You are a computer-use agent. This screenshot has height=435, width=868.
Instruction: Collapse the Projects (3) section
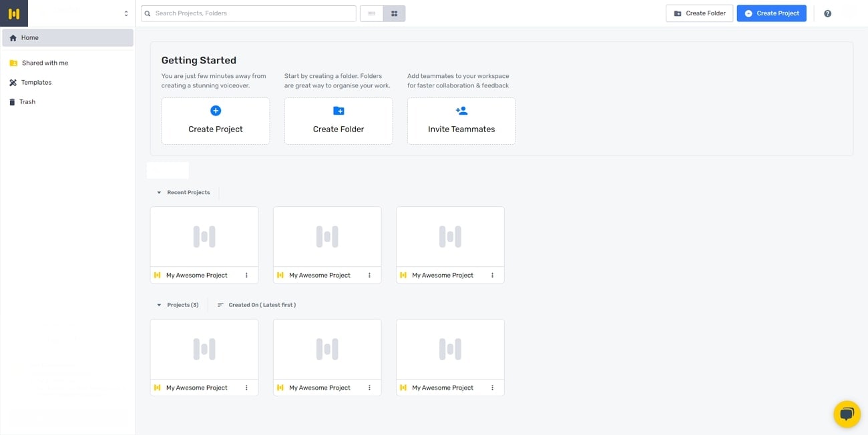159,305
